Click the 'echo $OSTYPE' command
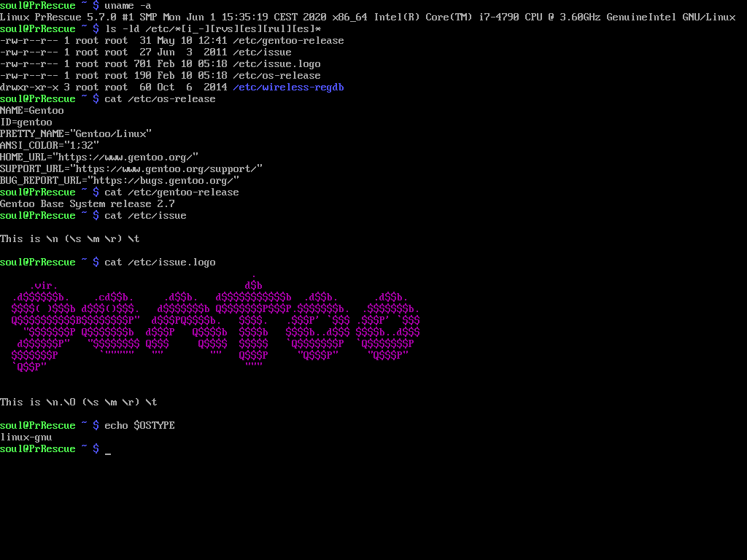This screenshot has height=560, width=747. click(139, 426)
